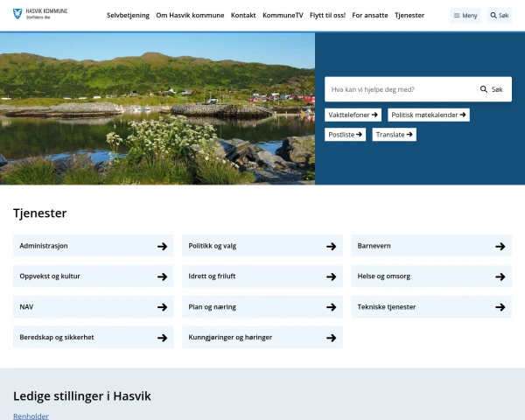Open Selvbetjening in top navigation
Viewport: 525px width, 420px height.
point(128,16)
